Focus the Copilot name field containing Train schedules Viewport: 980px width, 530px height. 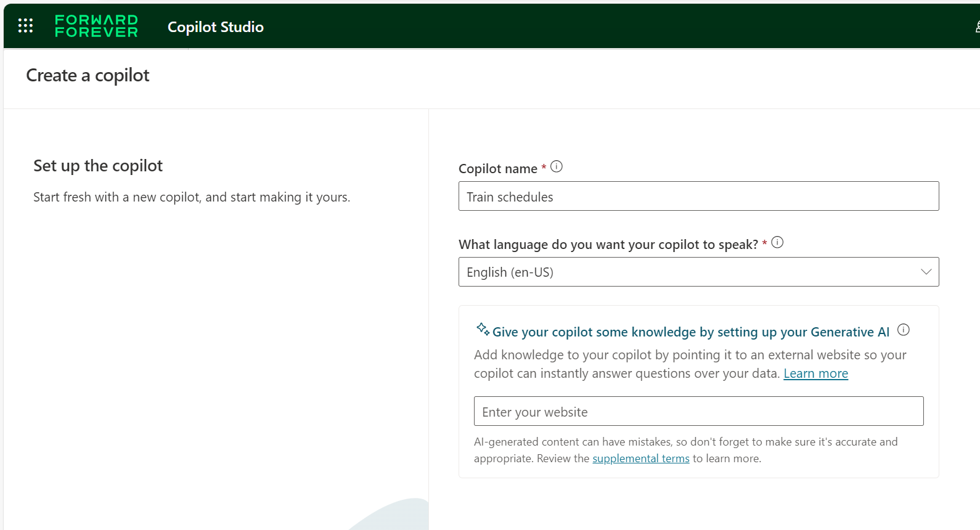click(x=698, y=197)
